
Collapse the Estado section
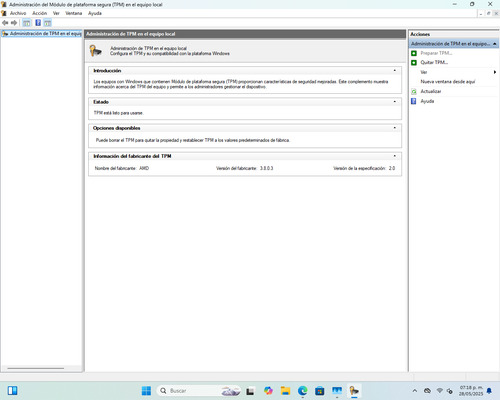click(395, 102)
